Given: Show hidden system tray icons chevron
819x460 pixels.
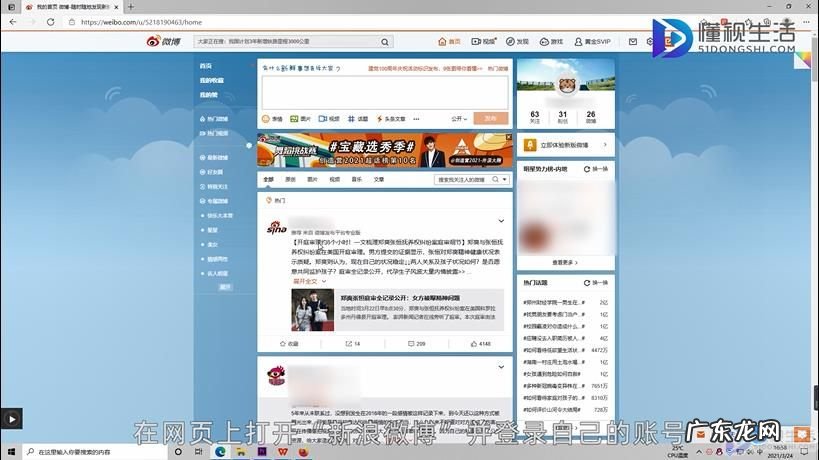Looking at the screenshot, I should pos(699,452).
